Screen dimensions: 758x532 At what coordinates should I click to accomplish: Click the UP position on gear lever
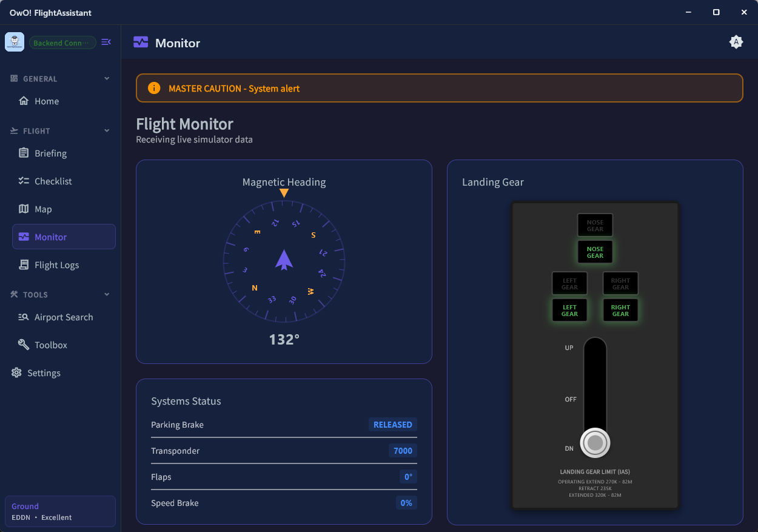tap(569, 348)
